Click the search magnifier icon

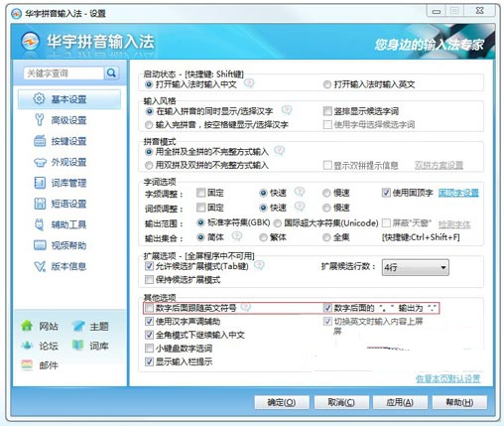click(111, 72)
